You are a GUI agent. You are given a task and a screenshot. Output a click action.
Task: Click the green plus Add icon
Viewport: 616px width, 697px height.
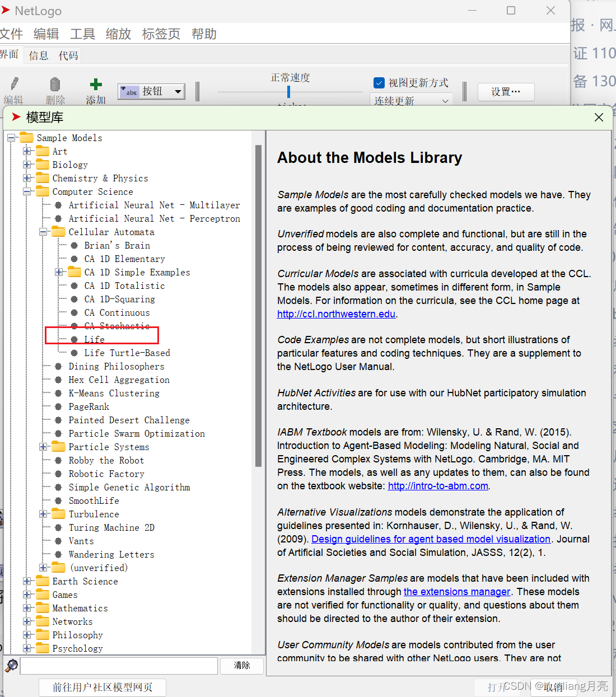pos(96,85)
